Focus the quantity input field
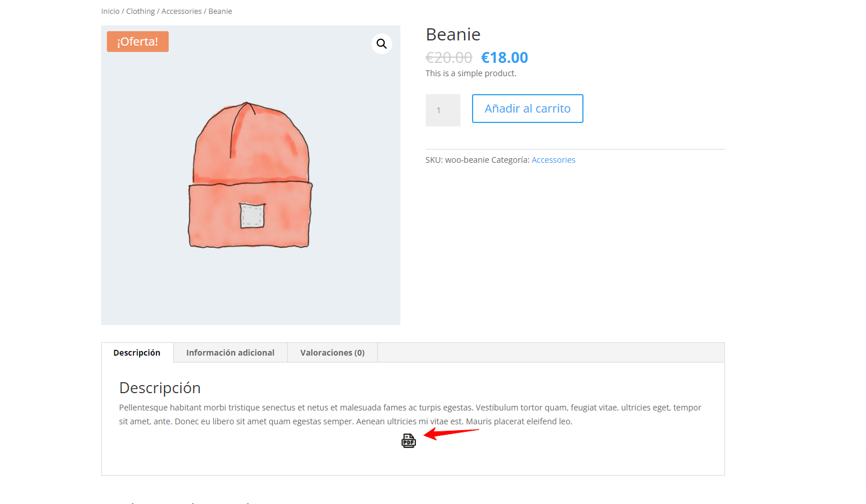Screen dimensions: 866x504 click(443, 110)
